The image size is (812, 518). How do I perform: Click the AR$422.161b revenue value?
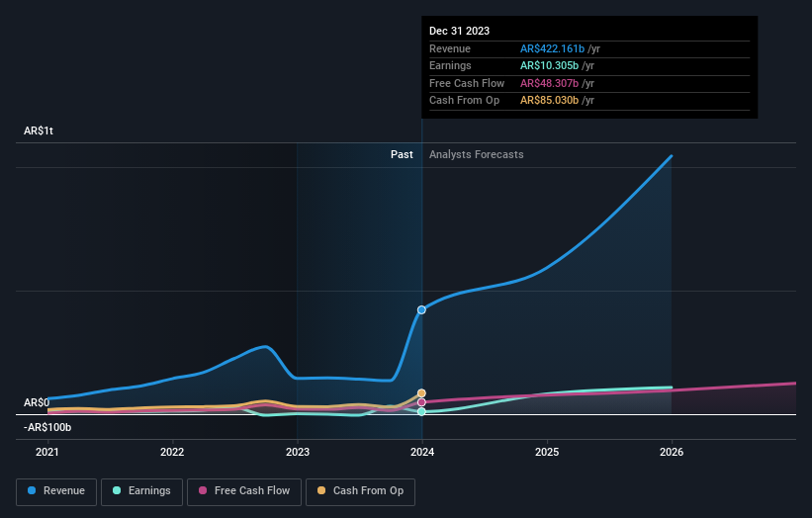552,48
